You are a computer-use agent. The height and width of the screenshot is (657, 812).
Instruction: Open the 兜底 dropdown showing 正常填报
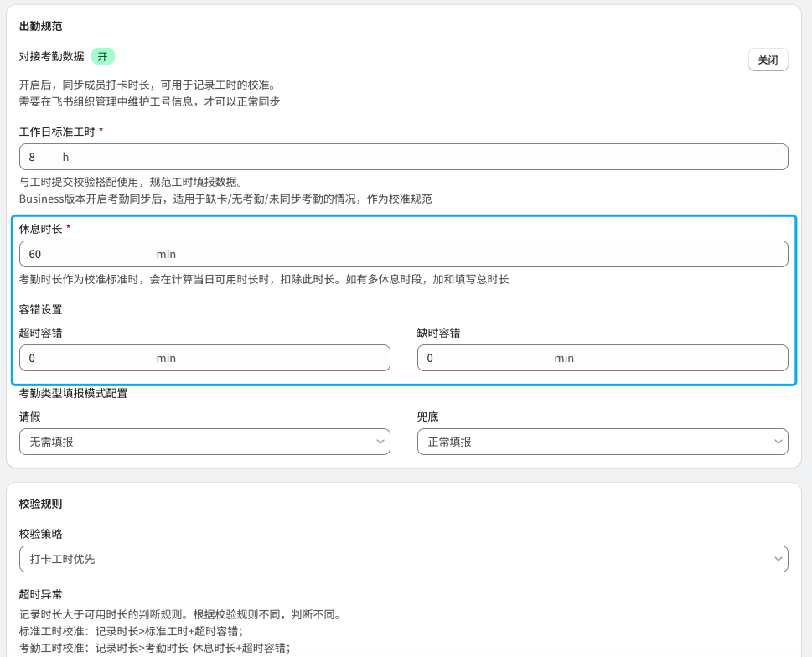(x=602, y=442)
